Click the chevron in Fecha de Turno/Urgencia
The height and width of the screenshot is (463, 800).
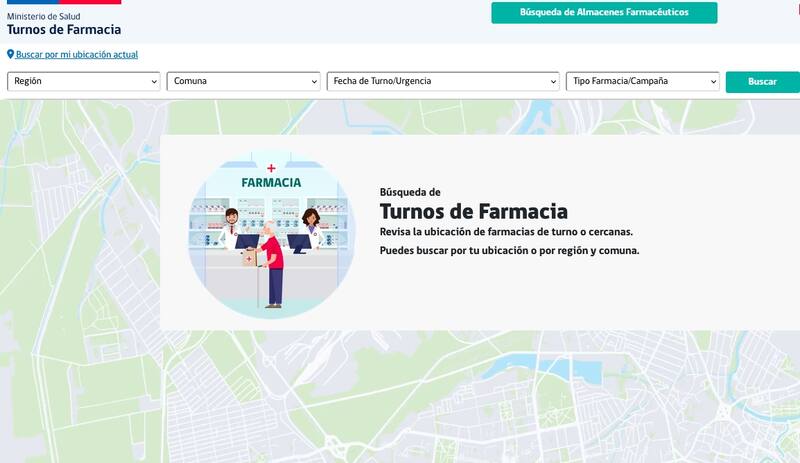tap(552, 82)
